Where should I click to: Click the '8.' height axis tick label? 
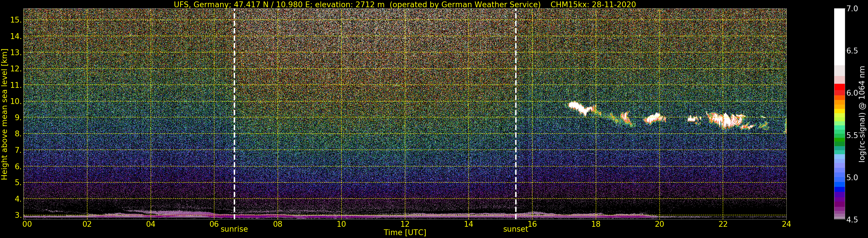tap(18, 134)
